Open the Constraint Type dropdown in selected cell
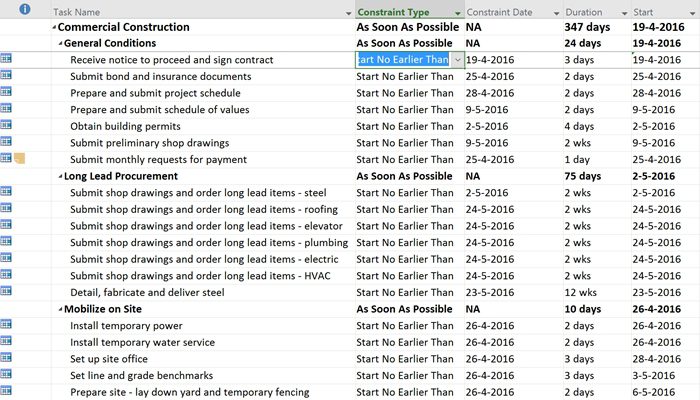Viewport: 700px width, 400px height. tap(458, 60)
